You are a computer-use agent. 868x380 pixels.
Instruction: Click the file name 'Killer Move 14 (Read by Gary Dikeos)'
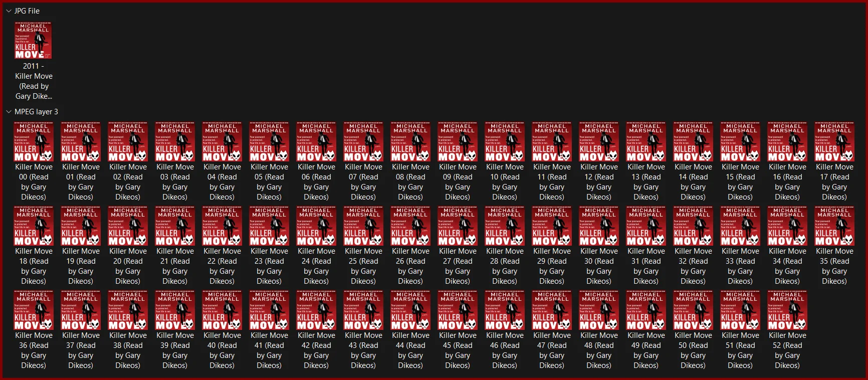tap(693, 182)
